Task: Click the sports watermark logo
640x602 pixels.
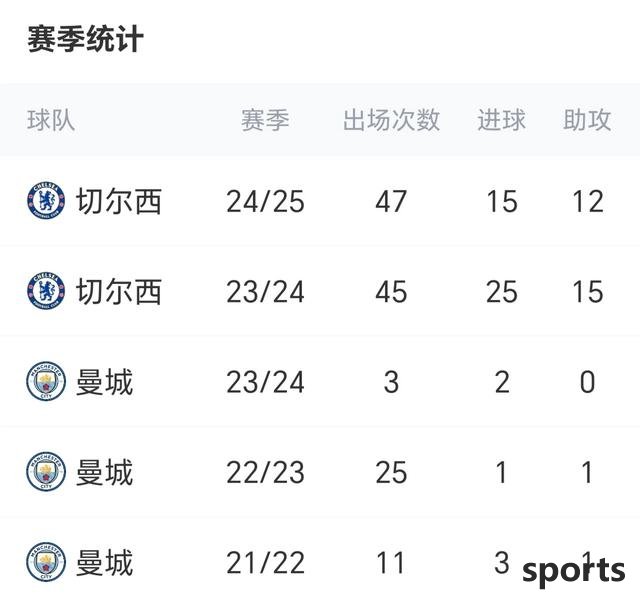Action: click(x=573, y=571)
